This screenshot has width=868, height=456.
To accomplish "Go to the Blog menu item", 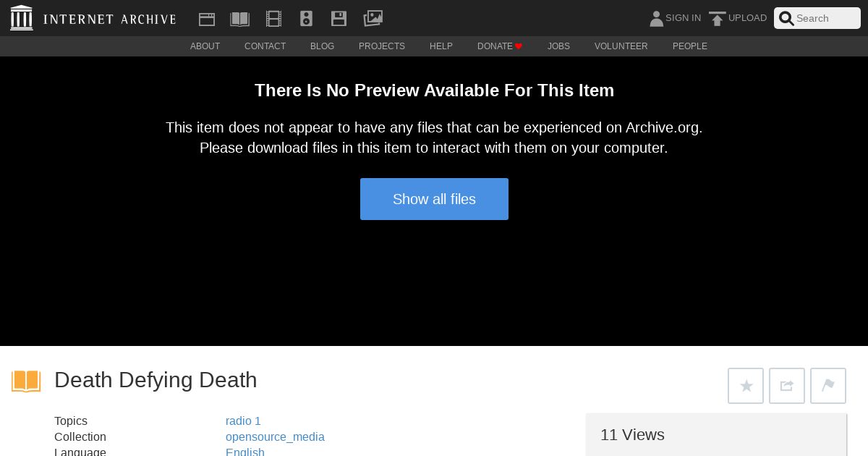I will [322, 46].
